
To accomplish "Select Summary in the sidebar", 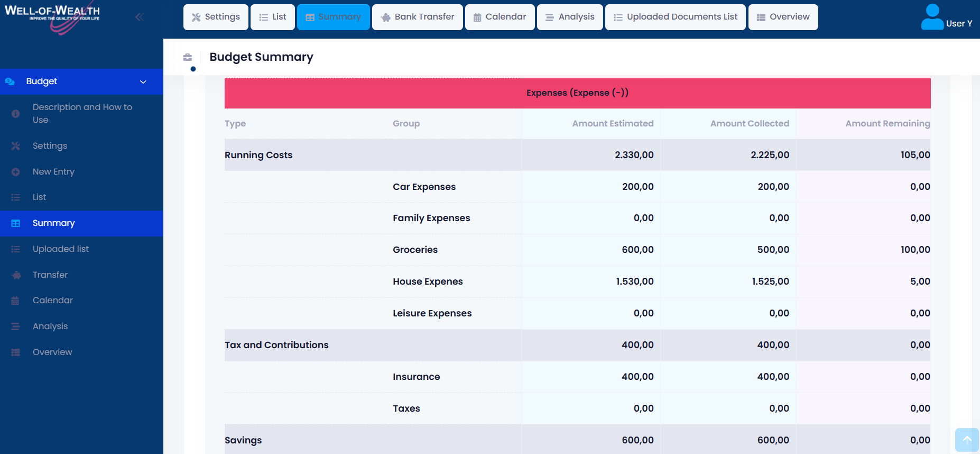I will pos(81,223).
